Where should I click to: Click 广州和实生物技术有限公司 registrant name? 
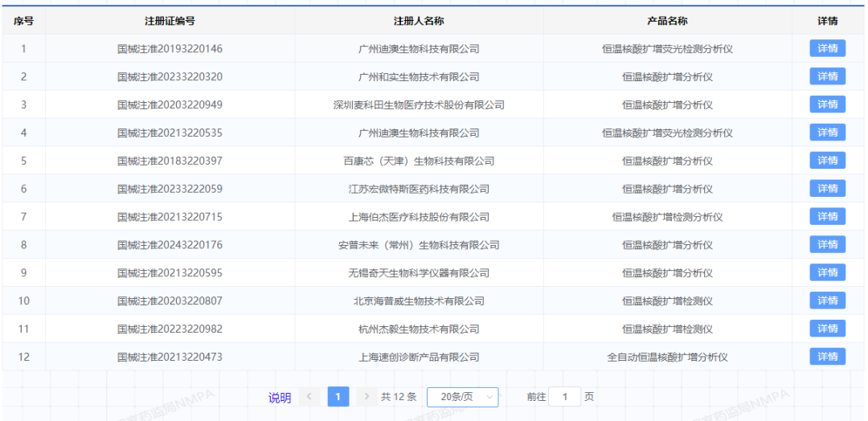pos(419,77)
